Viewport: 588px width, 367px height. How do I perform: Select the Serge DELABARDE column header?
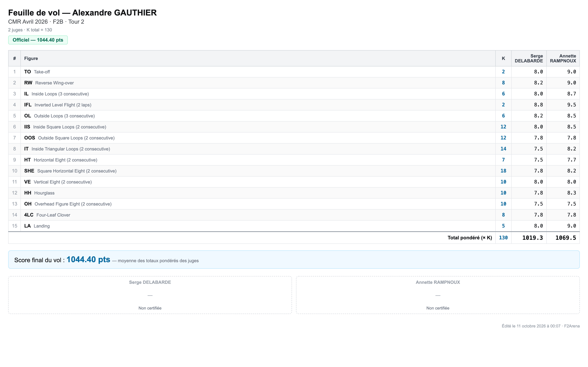coord(529,59)
